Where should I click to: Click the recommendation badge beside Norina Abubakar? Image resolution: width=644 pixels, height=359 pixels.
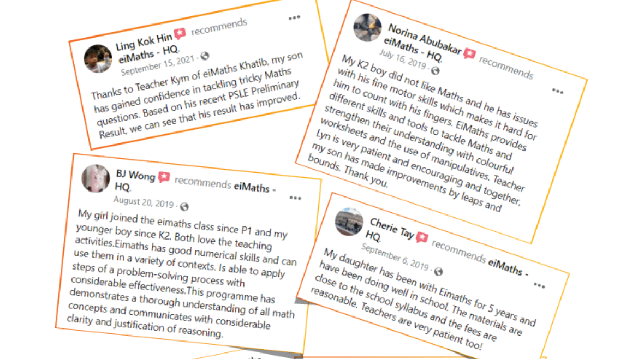point(469,54)
